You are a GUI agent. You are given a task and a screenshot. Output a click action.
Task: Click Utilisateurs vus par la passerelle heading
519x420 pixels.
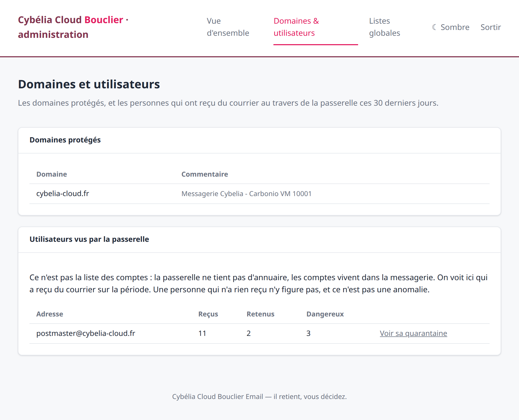click(x=89, y=239)
